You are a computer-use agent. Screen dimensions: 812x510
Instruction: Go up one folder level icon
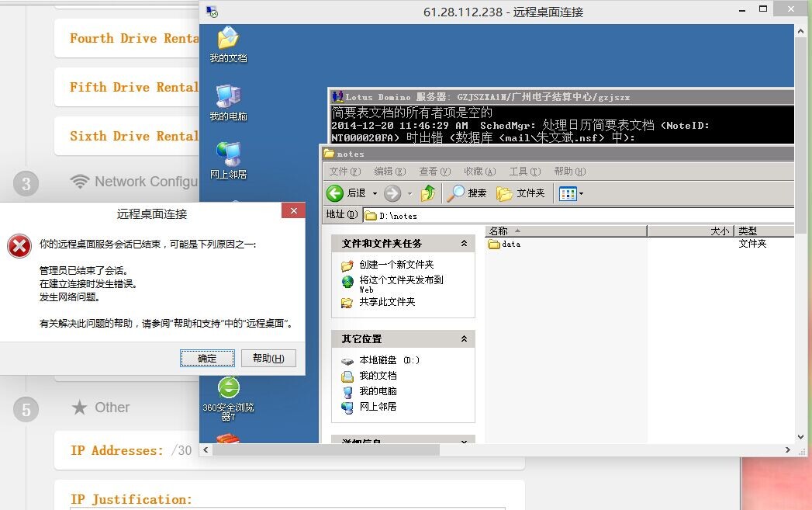tap(428, 193)
